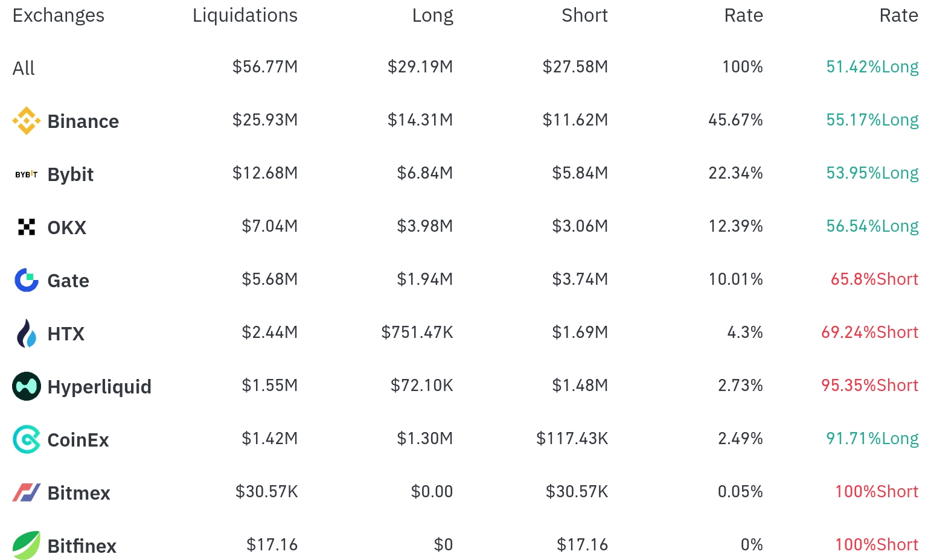Click the Exchanges column header

pyautogui.click(x=59, y=16)
